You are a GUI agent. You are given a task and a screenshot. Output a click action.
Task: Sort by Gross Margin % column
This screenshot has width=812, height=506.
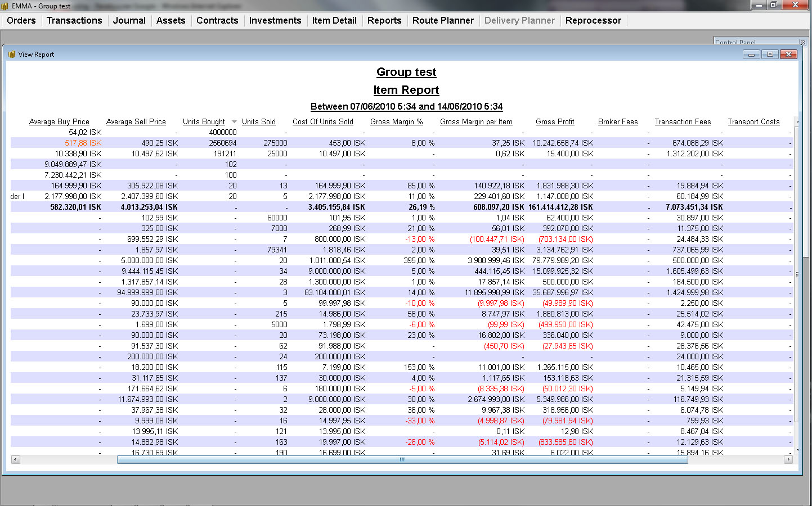pos(397,121)
